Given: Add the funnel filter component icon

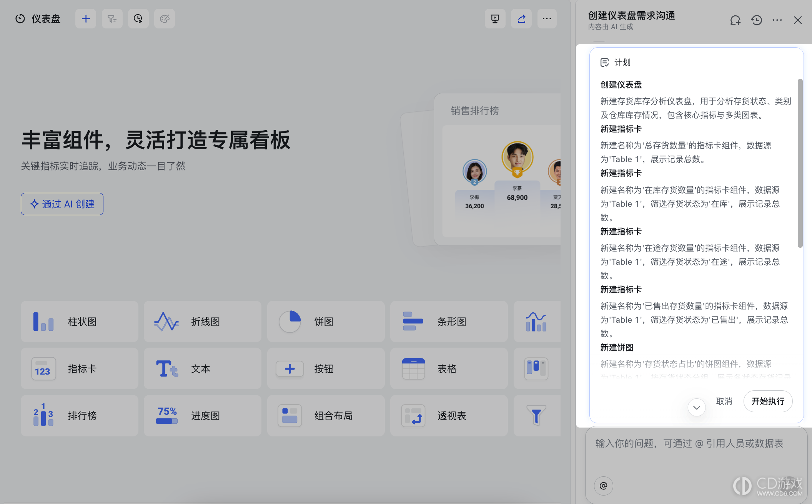Looking at the screenshot, I should [x=537, y=416].
